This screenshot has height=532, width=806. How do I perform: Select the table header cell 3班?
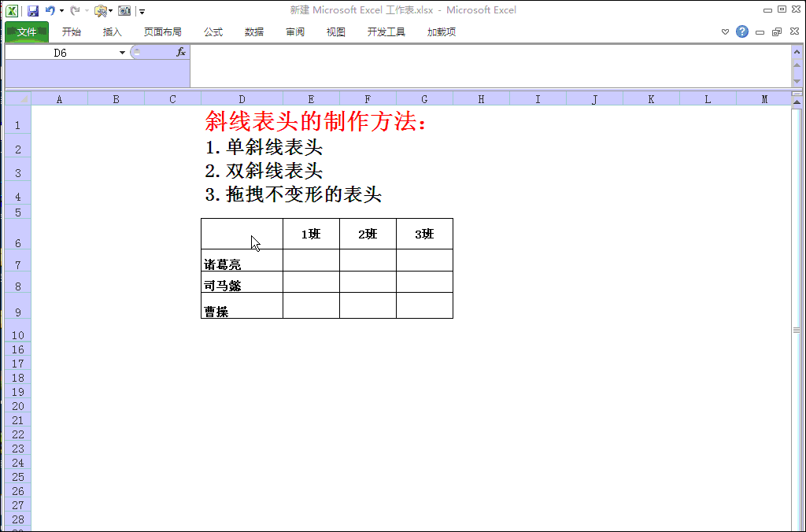(x=424, y=234)
